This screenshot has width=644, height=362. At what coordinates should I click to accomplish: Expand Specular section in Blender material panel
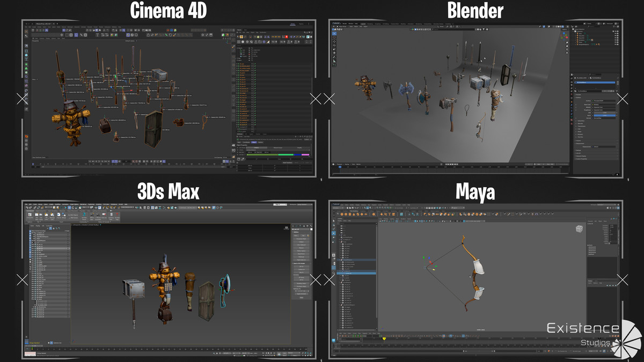580,124
